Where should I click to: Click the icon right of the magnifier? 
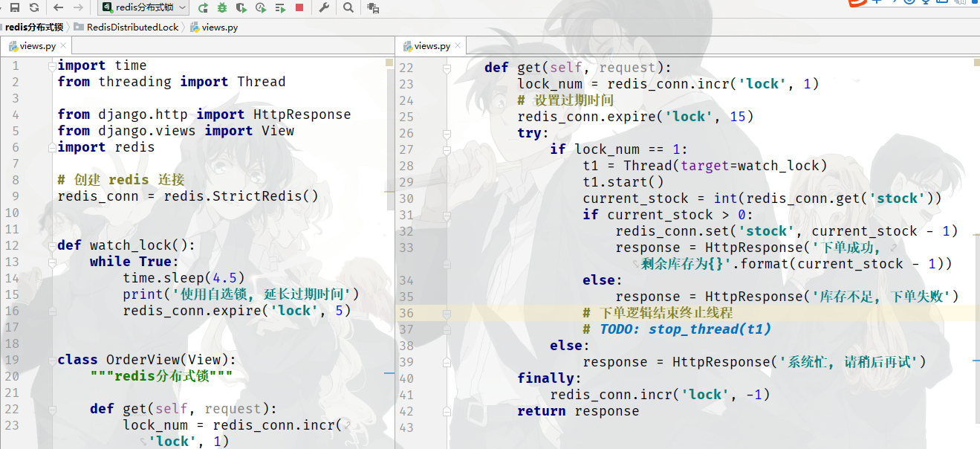[x=373, y=7]
